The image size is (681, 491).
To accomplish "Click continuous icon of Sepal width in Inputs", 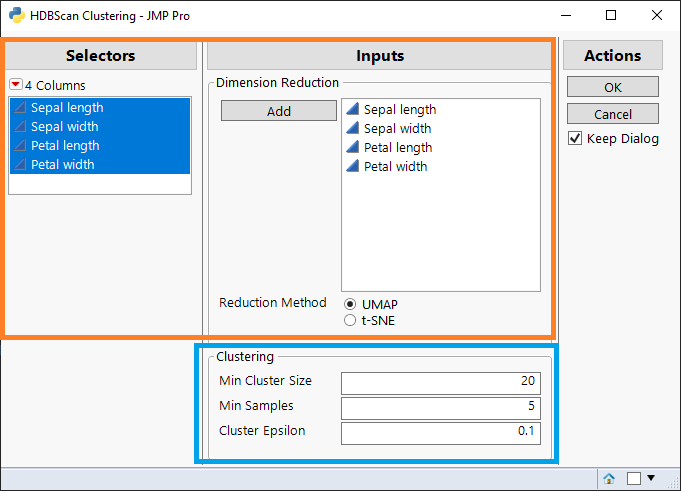I will point(352,129).
